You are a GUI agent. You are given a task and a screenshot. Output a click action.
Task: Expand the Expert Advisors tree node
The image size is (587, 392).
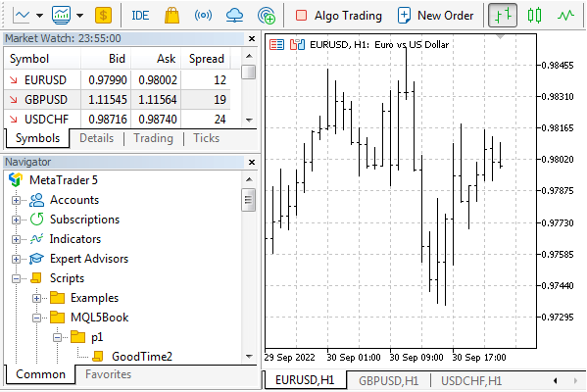click(x=16, y=259)
